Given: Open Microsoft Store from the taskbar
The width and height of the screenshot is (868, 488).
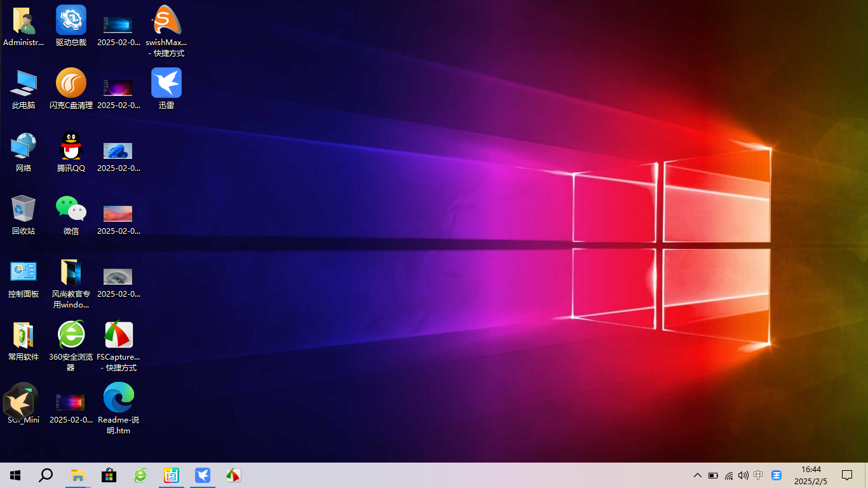Looking at the screenshot, I should (x=109, y=475).
